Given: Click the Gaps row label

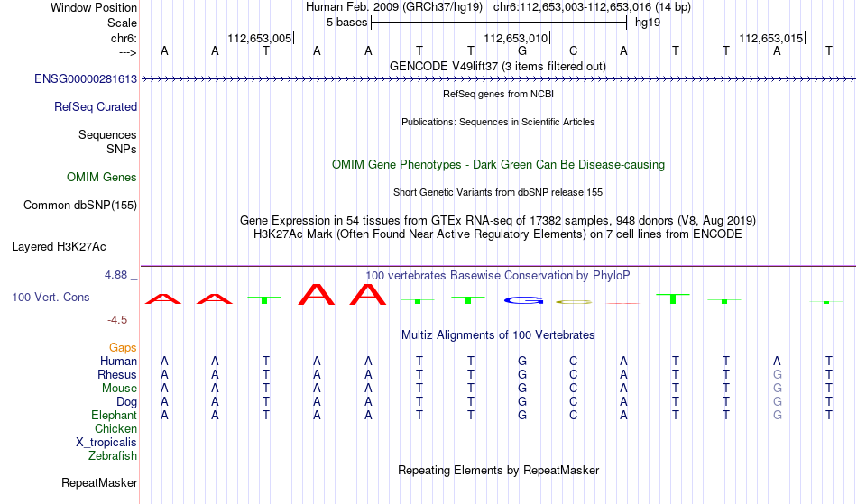Looking at the screenshot, I should (123, 348).
